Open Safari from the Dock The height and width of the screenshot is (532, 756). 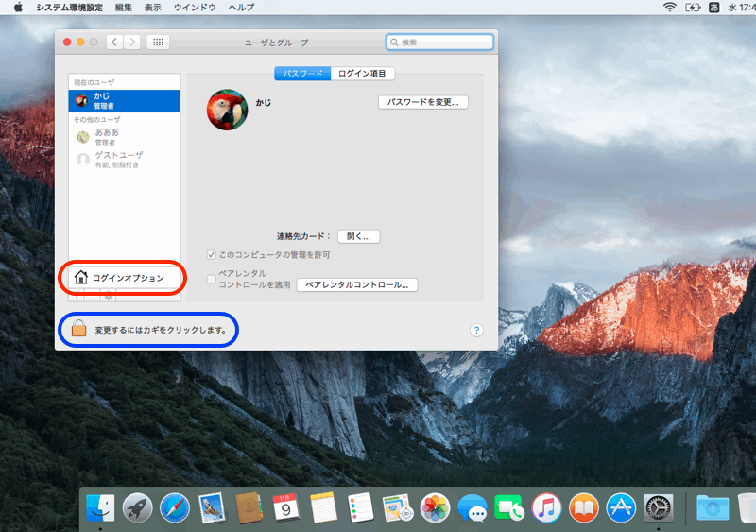coord(175,507)
